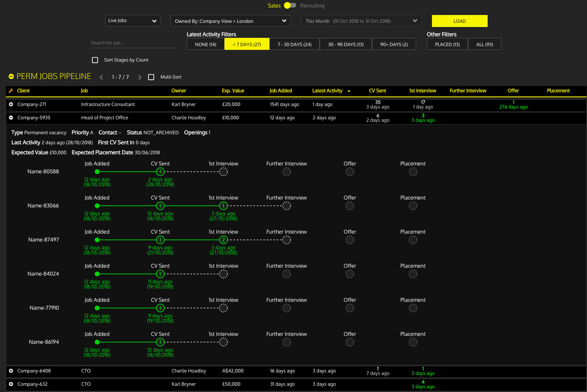This screenshot has width=587, height=392.
Task: Sort by Job Added column header
Action: [x=281, y=91]
